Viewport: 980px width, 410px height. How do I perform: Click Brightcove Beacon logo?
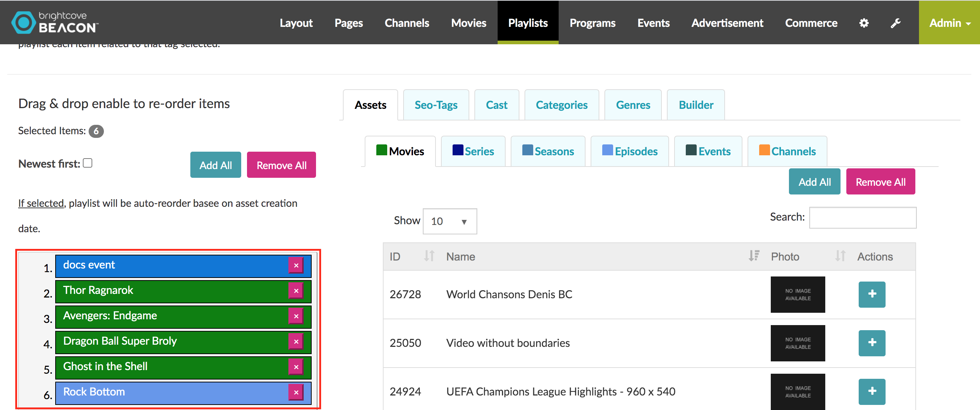(55, 22)
